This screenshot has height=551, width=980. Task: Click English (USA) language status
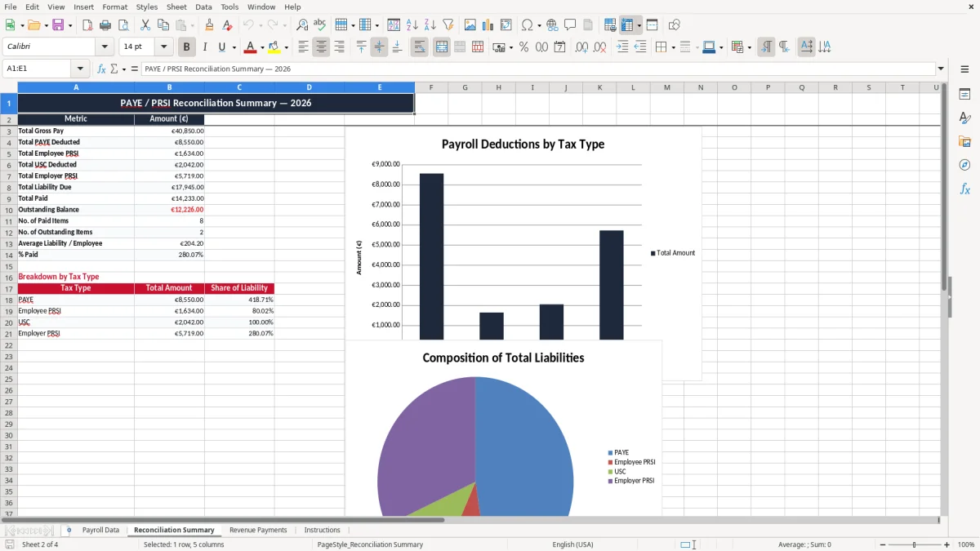click(572, 544)
